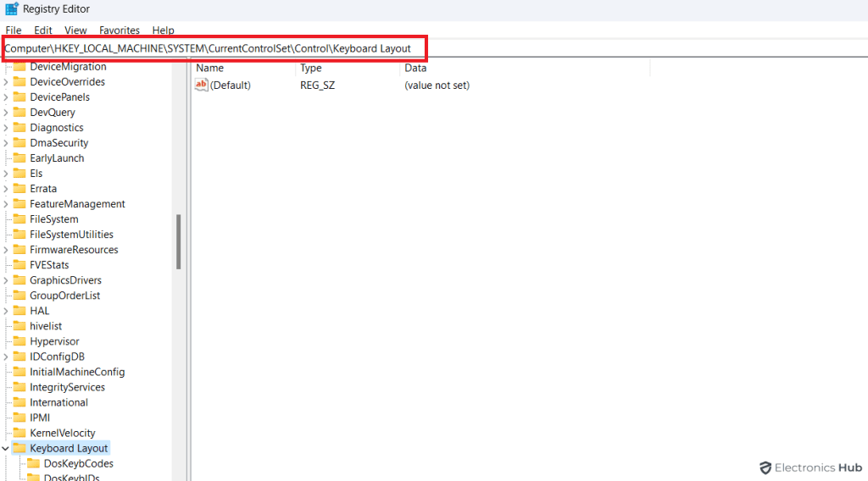Expand the FeatureManagement key
Image resolution: width=868 pixels, height=481 pixels.
click(x=6, y=204)
